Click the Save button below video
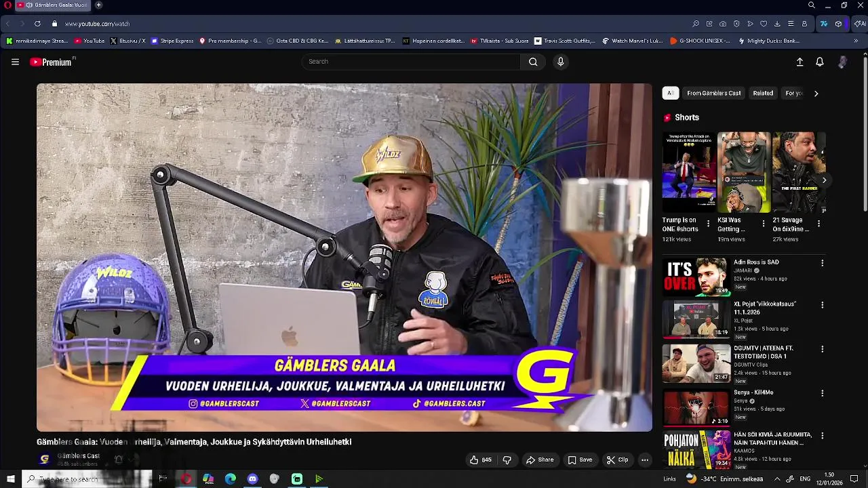This screenshot has width=868, height=488. click(580, 460)
